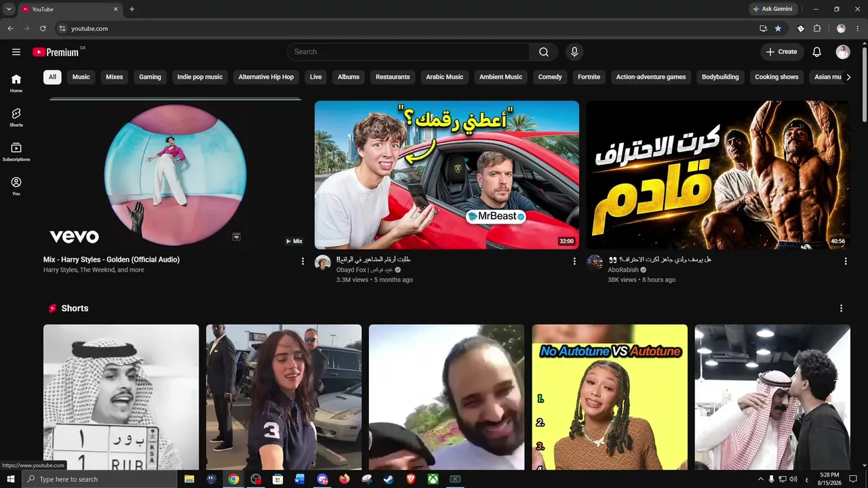The height and width of the screenshot is (488, 868).
Task: Open the AboRabiah channel name link
Action: coord(623,270)
